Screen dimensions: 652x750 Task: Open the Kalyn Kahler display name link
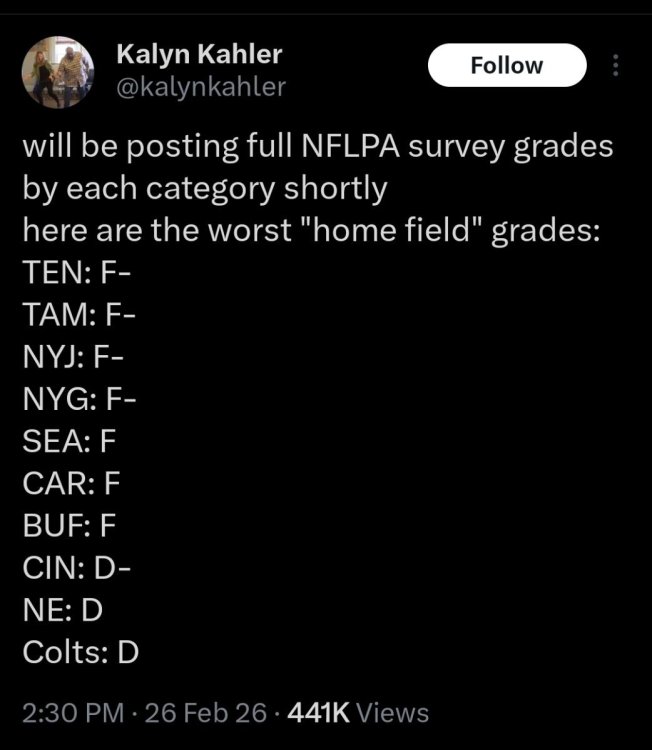[x=199, y=54]
